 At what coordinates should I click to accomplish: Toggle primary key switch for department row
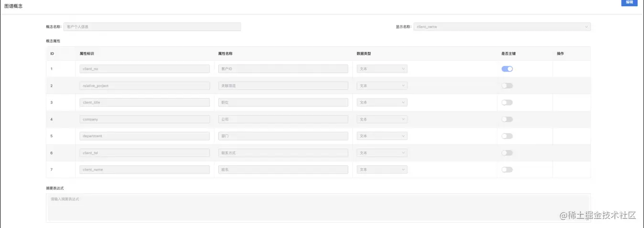(x=507, y=136)
